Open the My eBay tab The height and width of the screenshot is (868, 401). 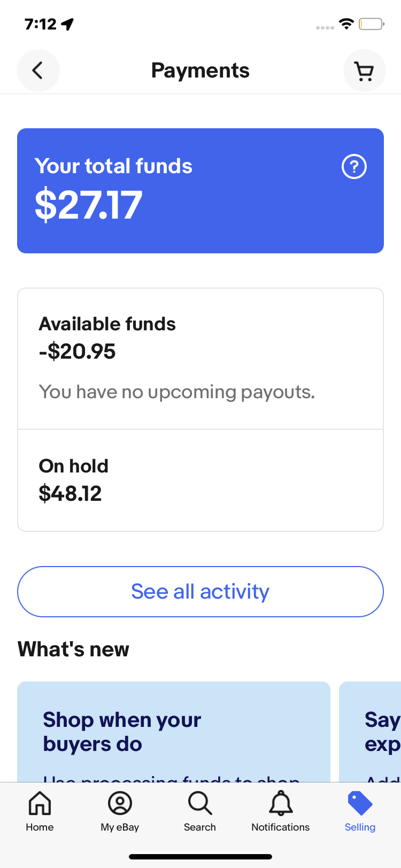[120, 811]
